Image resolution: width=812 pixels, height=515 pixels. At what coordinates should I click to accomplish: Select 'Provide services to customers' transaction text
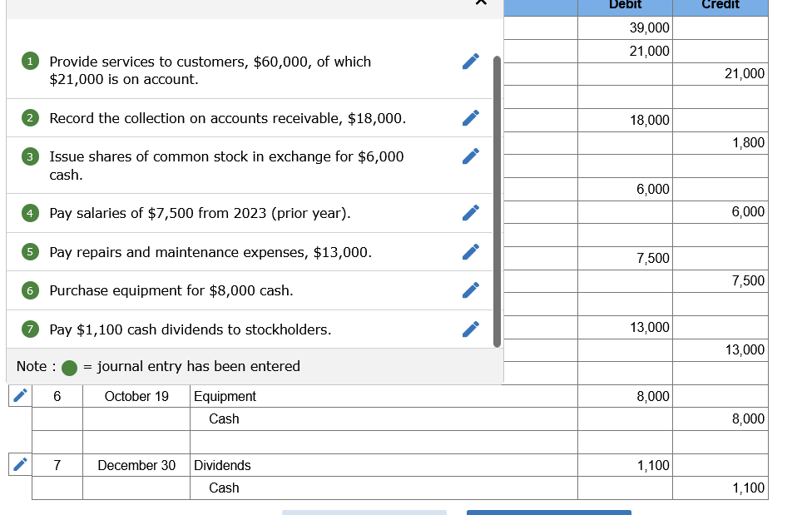(210, 71)
